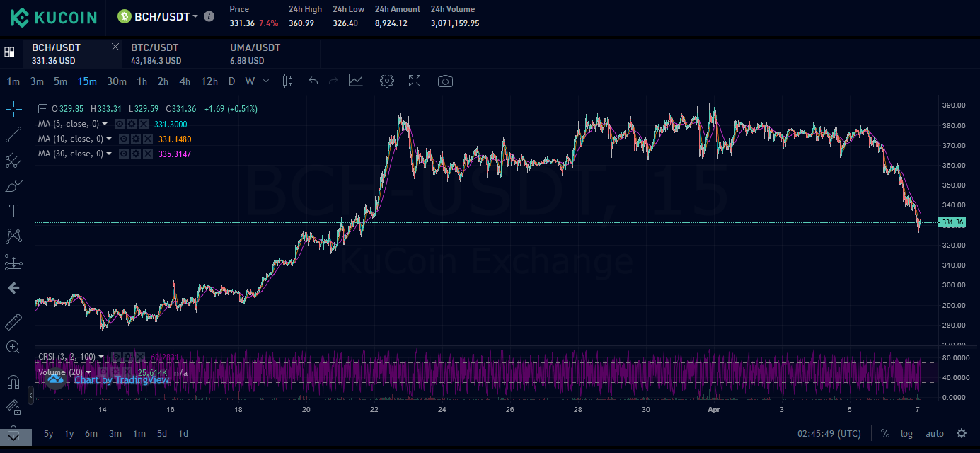Image resolution: width=980 pixels, height=453 pixels.
Task: Take a chart snapshot with camera
Action: [445, 81]
